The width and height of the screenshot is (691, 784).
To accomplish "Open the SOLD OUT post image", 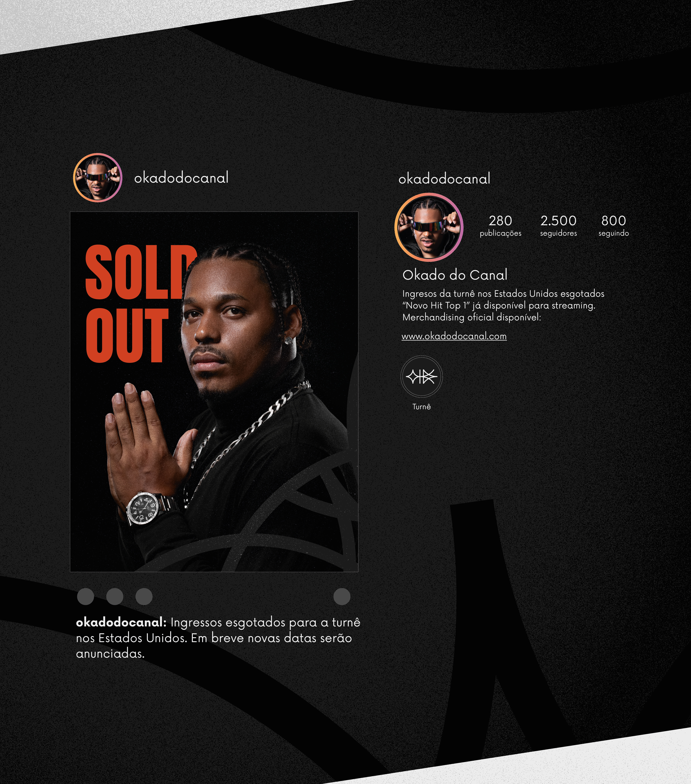I will click(214, 392).
